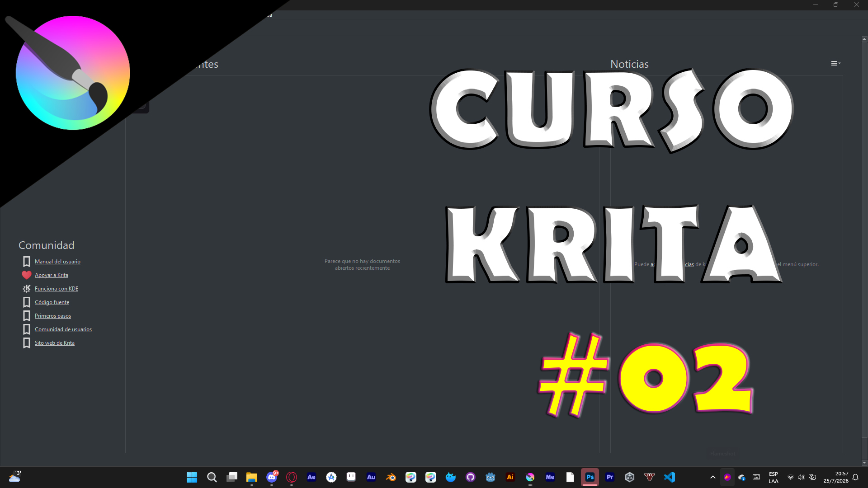Click the white square face taskbar icon

coord(351,477)
